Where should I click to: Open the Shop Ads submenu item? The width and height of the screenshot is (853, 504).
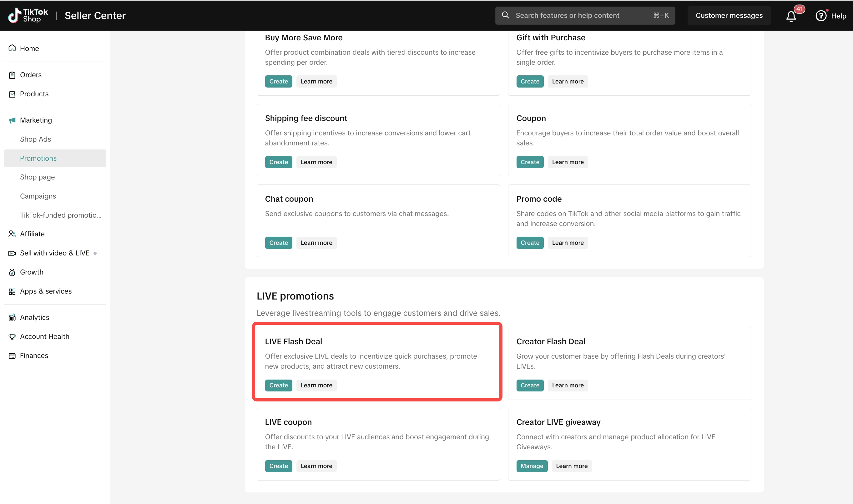35,139
